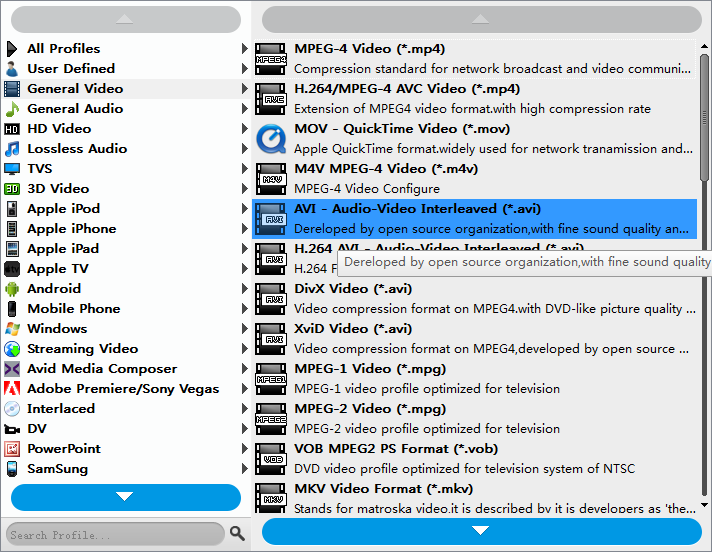Click the SamSung phone icon

pyautogui.click(x=12, y=469)
